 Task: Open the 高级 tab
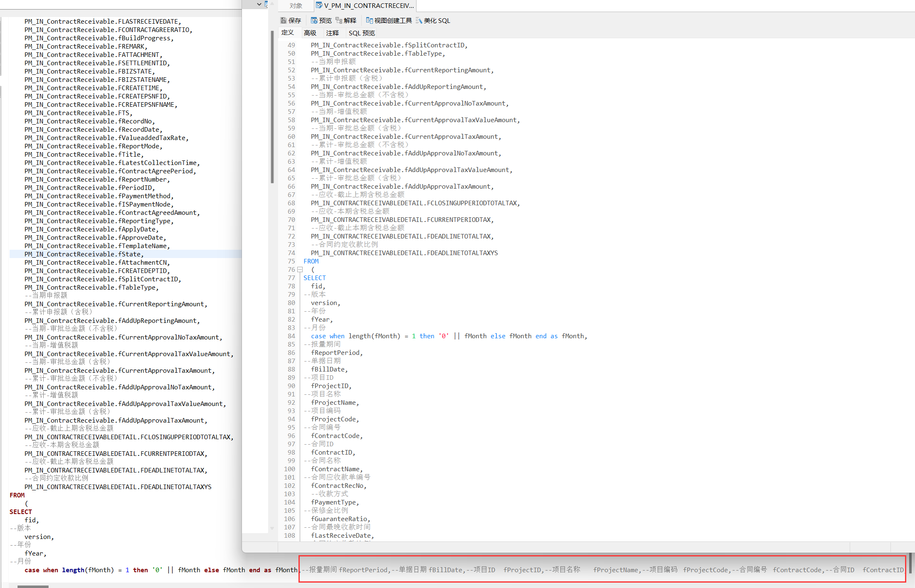[x=311, y=33]
